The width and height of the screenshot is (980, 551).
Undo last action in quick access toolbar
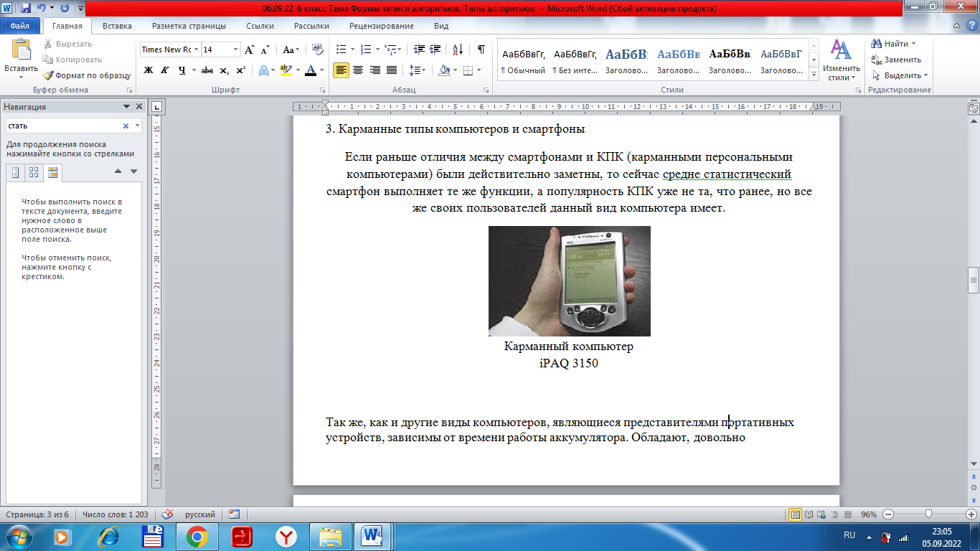click(42, 9)
